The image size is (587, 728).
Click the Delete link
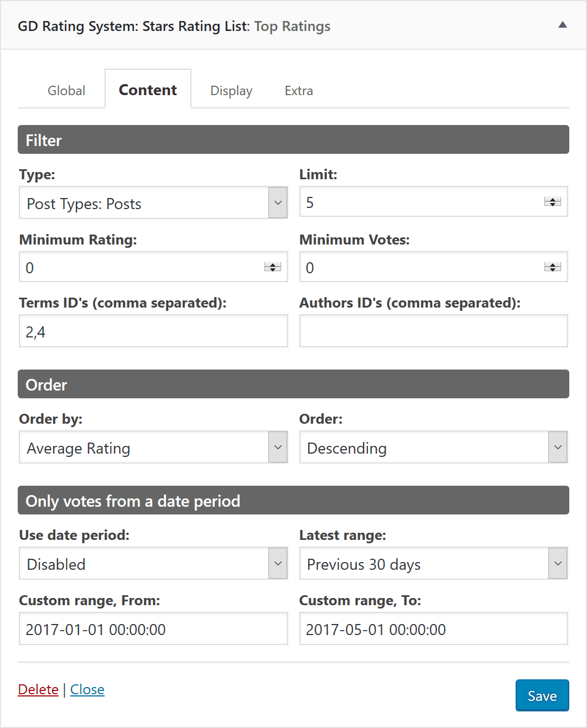click(x=38, y=689)
